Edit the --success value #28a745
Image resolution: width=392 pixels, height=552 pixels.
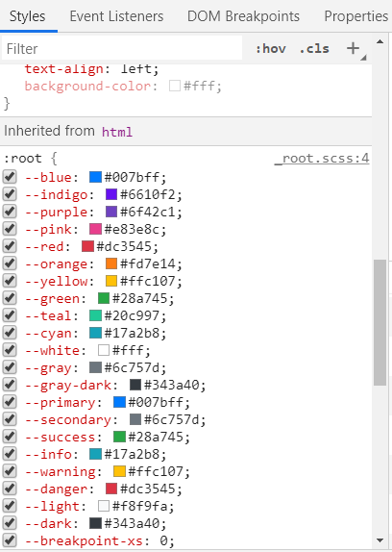(156, 437)
